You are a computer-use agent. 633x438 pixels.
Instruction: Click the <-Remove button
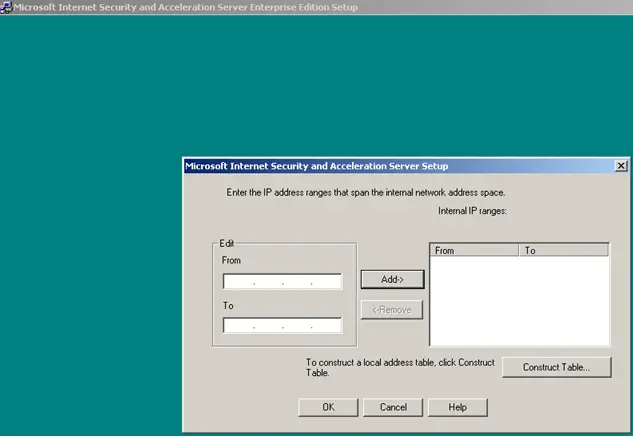pyautogui.click(x=392, y=310)
